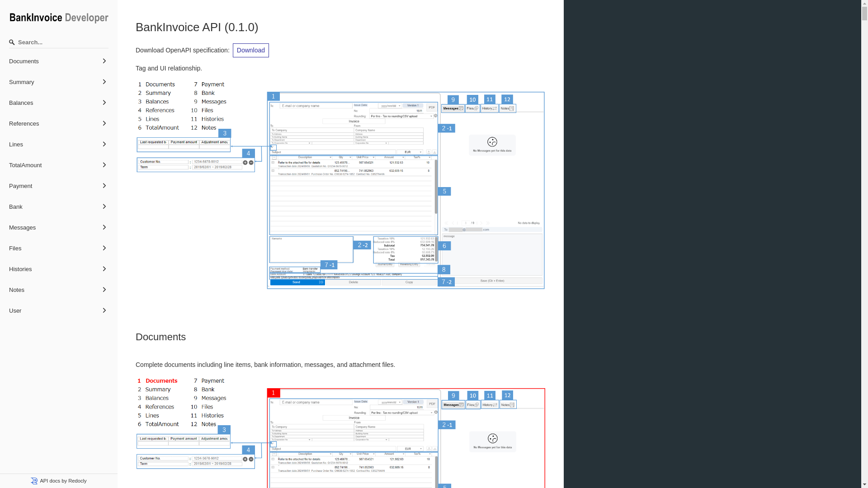Click 'Download OpenAPI specification:' label
Screen dimensions: 868x488
coord(183,50)
